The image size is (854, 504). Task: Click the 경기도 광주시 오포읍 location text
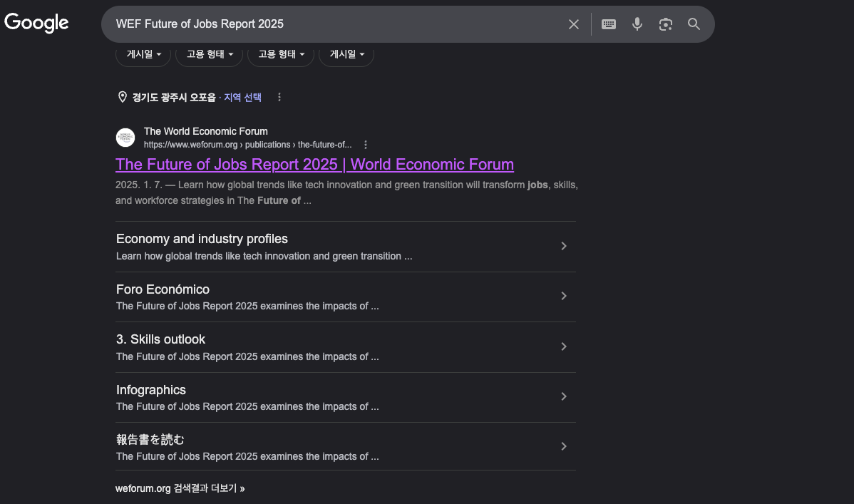[174, 97]
